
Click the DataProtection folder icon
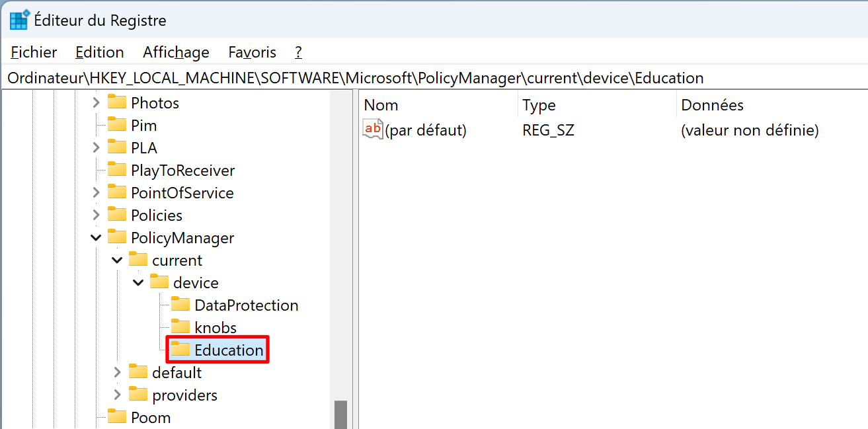pos(180,304)
